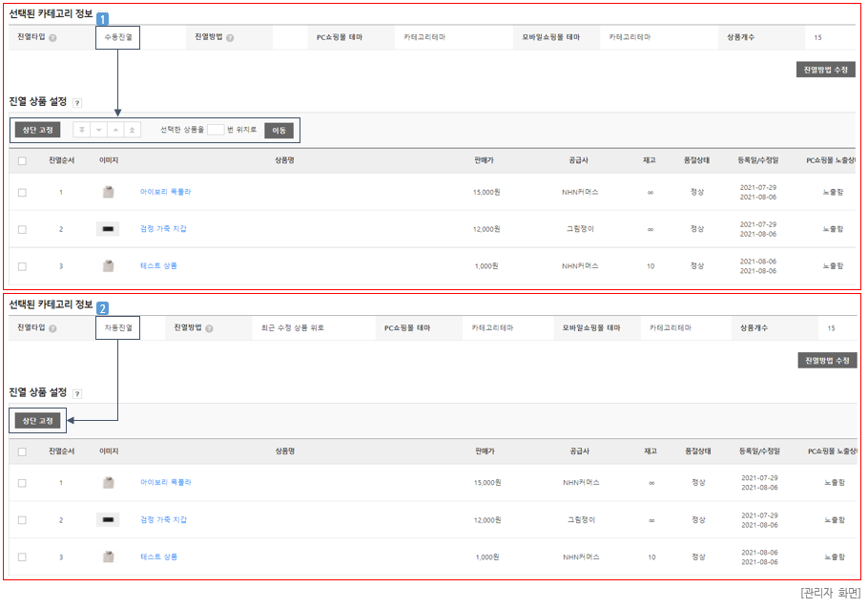Click the move-up-one arrow icon
Image resolution: width=868 pixels, height=608 pixels.
[x=115, y=130]
